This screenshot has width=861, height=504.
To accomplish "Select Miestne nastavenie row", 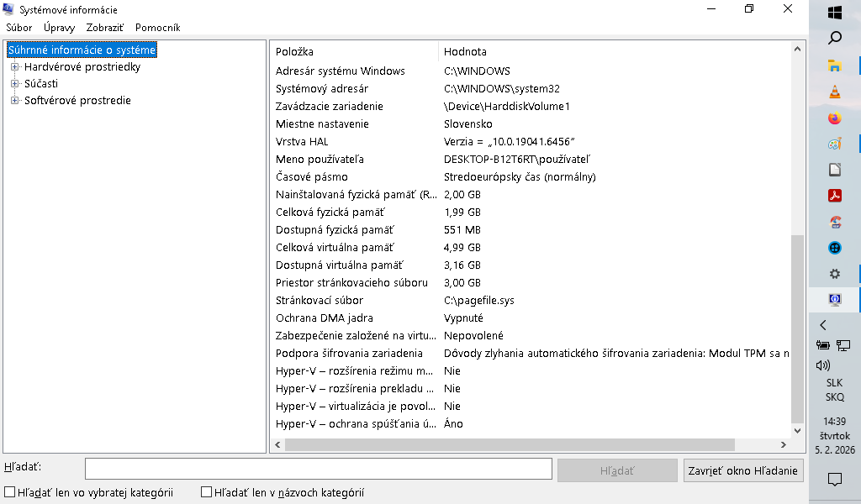I will [x=531, y=124].
